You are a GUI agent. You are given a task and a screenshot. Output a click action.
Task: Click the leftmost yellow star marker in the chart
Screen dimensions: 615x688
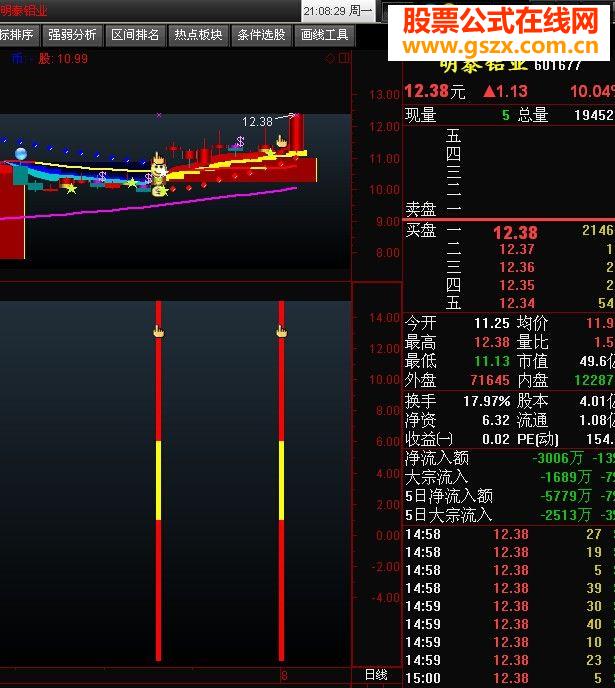(71, 189)
